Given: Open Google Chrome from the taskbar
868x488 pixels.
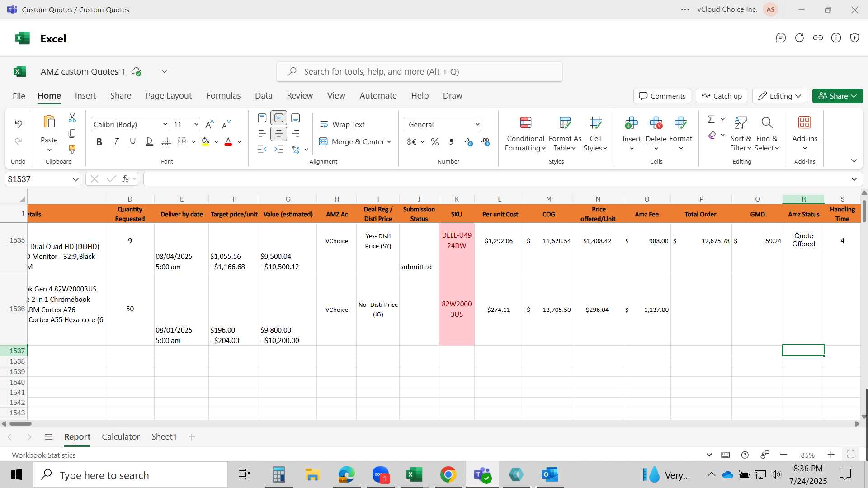Looking at the screenshot, I should click(x=448, y=475).
